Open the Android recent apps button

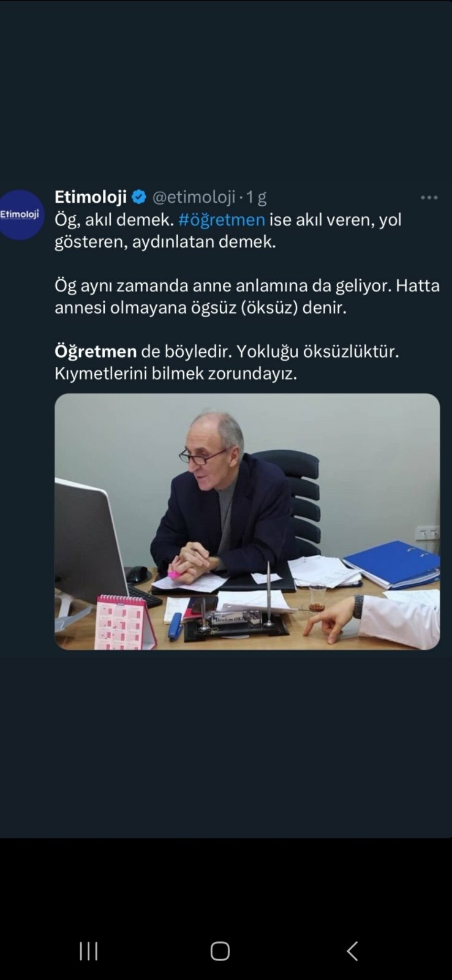click(89, 951)
